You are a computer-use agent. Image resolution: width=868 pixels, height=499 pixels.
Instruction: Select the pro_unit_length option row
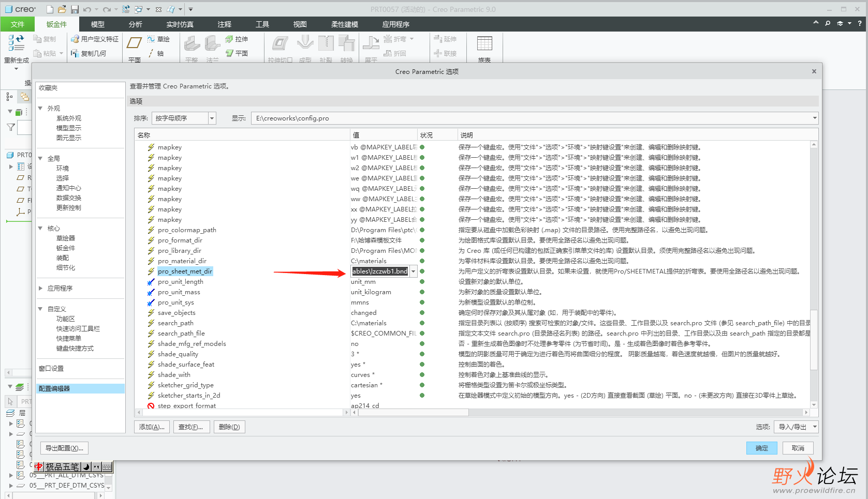click(181, 282)
